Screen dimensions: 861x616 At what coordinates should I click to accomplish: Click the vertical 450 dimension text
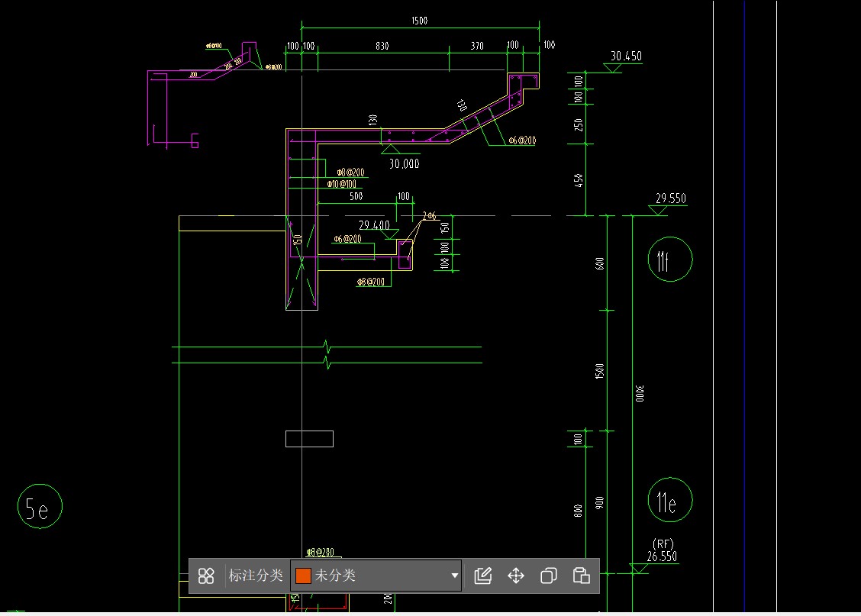click(x=579, y=180)
